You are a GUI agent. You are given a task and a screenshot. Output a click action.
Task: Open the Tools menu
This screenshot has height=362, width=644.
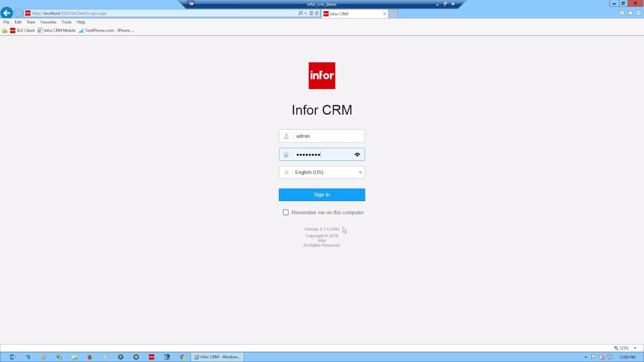coord(66,22)
